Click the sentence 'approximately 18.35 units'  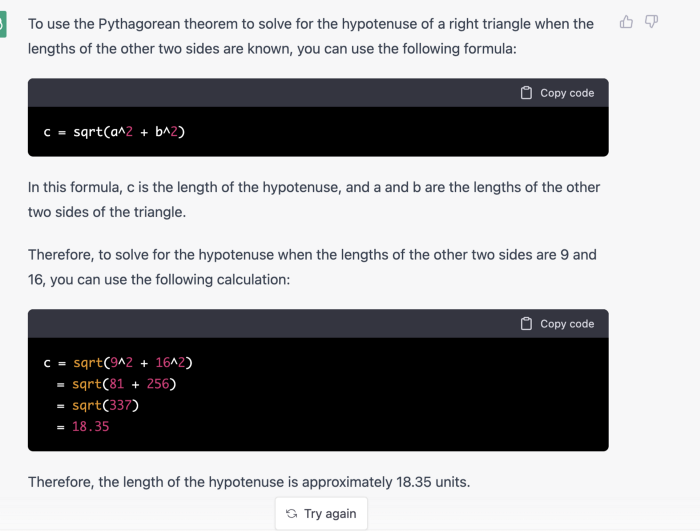pyautogui.click(x=386, y=482)
